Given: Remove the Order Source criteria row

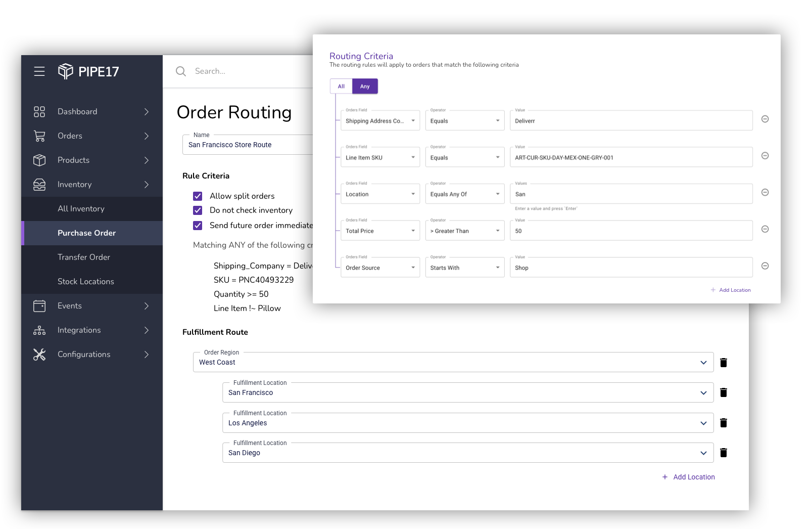Looking at the screenshot, I should pos(765,266).
